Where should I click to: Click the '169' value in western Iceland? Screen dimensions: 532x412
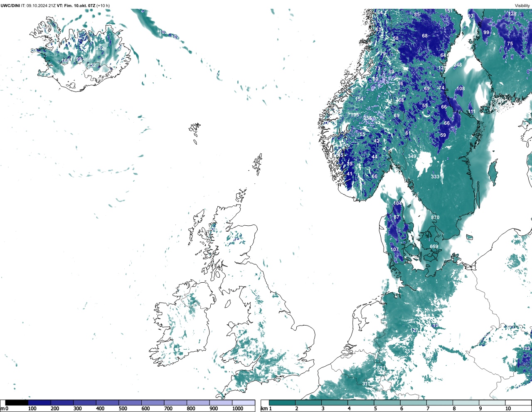tap(66, 61)
